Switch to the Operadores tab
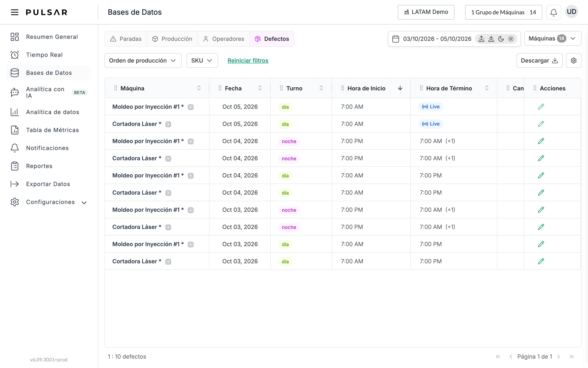 coord(223,39)
